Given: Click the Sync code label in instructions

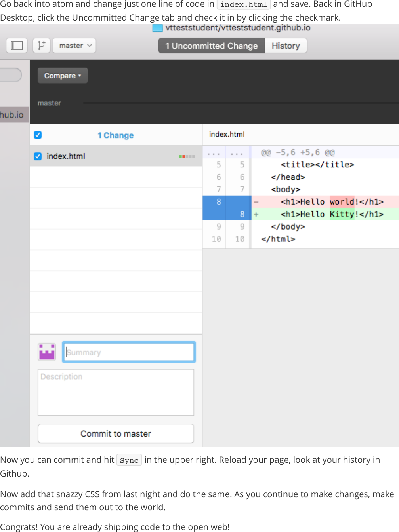Looking at the screenshot, I should pyautogui.click(x=129, y=460).
